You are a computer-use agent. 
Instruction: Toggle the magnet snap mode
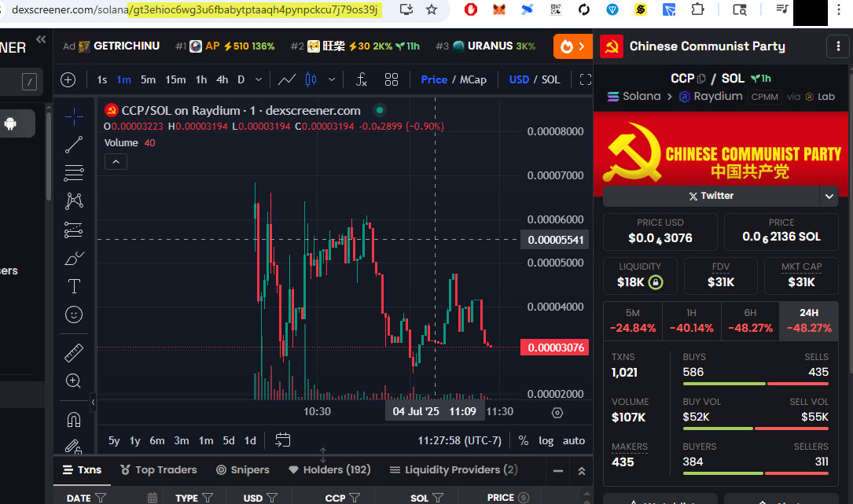pos(74,420)
